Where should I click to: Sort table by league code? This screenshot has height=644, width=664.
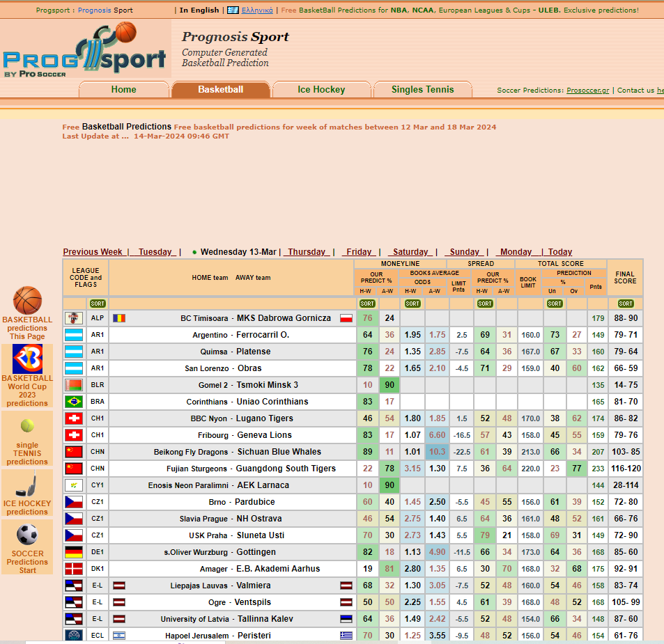98,304
